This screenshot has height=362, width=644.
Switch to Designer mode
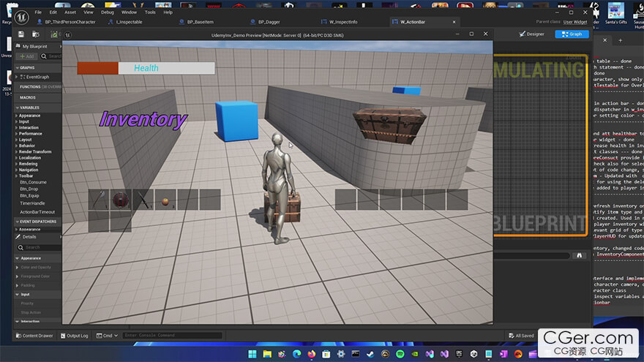531,34
